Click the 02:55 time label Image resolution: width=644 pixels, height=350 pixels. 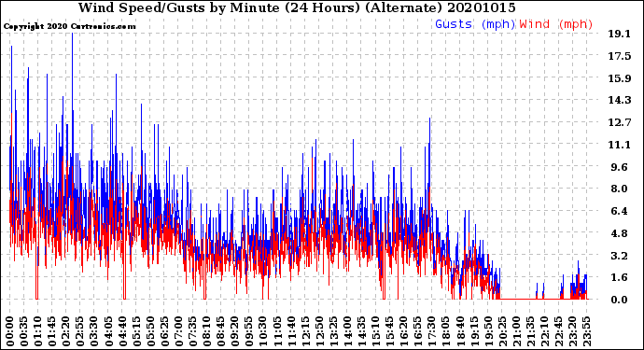(80, 331)
